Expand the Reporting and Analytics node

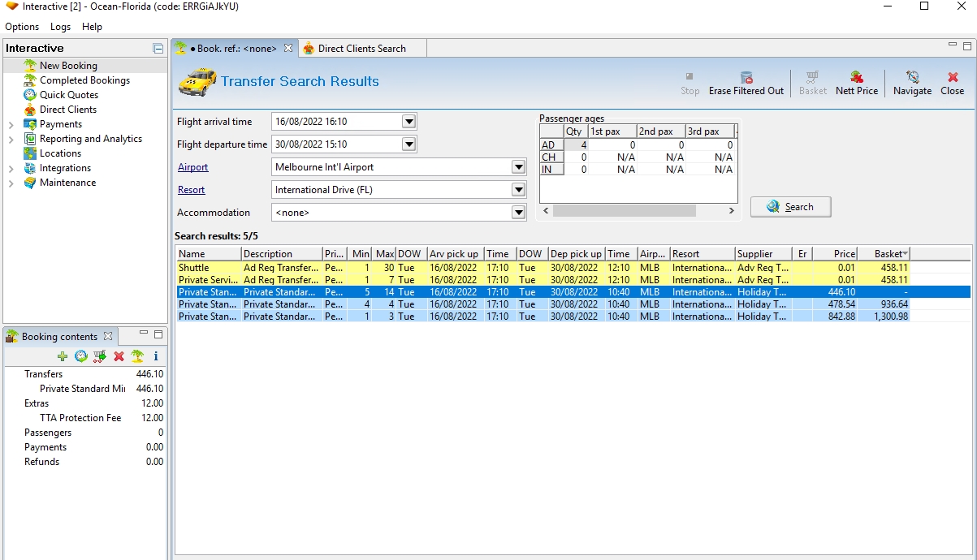pyautogui.click(x=11, y=140)
